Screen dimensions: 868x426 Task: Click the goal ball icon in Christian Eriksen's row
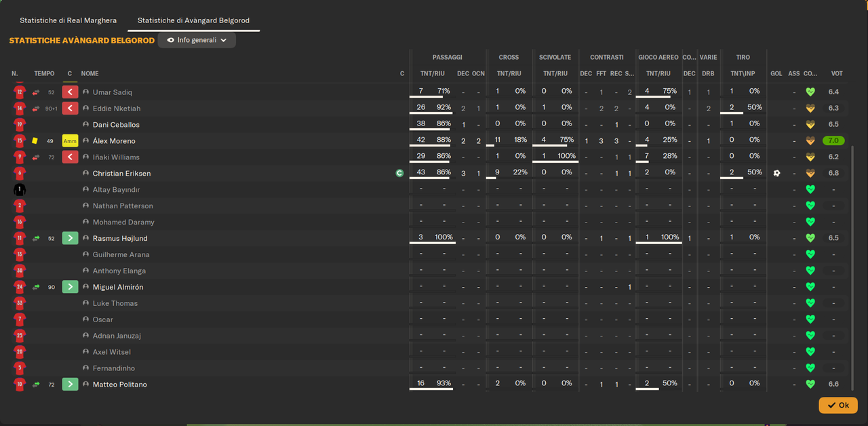tap(776, 174)
